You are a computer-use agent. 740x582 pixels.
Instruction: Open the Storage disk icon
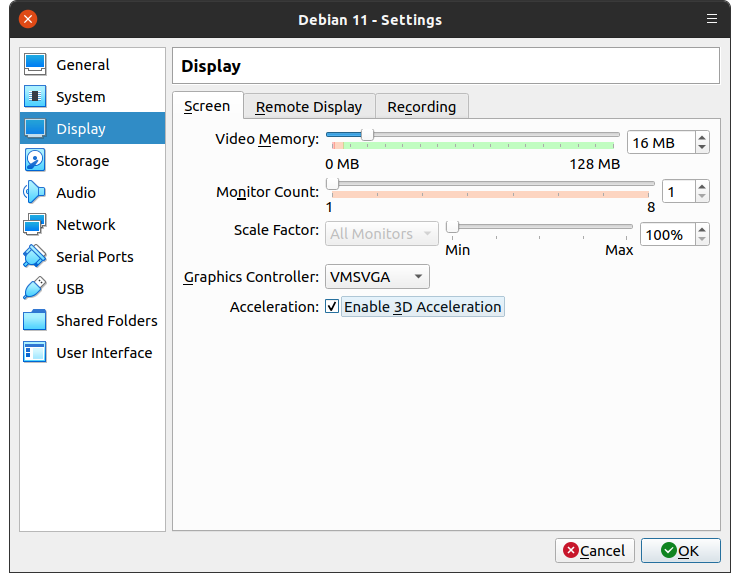tap(35, 161)
